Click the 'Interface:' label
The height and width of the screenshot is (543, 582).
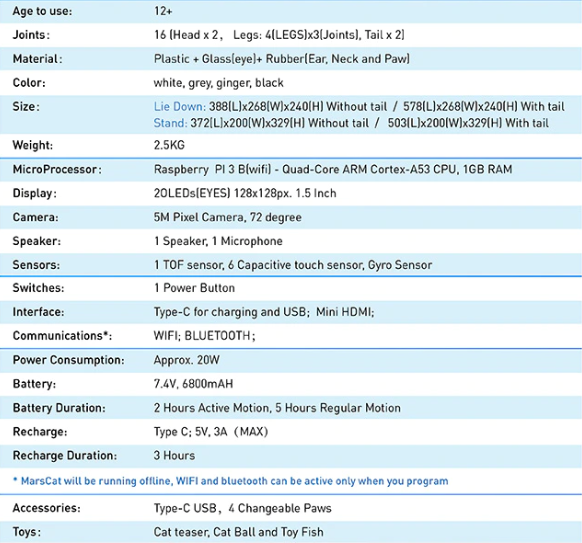38,312
